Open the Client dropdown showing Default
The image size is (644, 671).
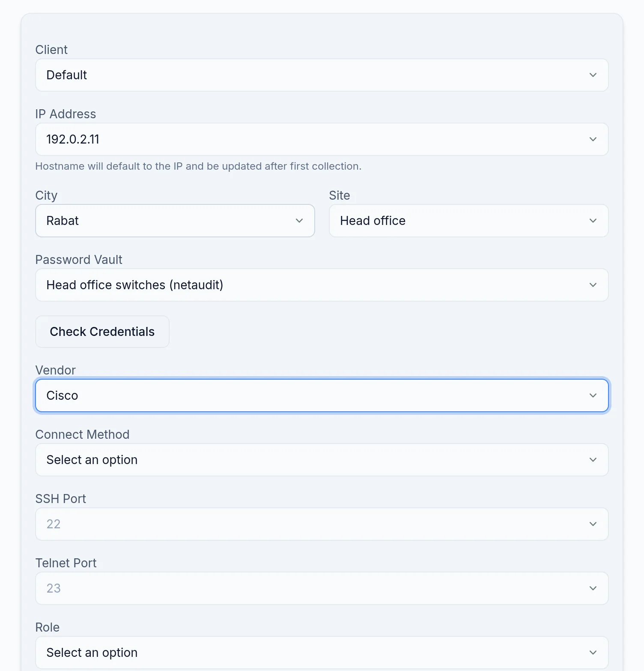click(x=322, y=75)
